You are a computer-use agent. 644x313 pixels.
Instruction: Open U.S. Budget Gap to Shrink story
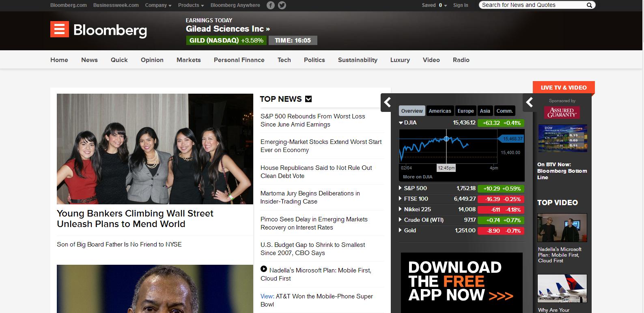click(313, 249)
